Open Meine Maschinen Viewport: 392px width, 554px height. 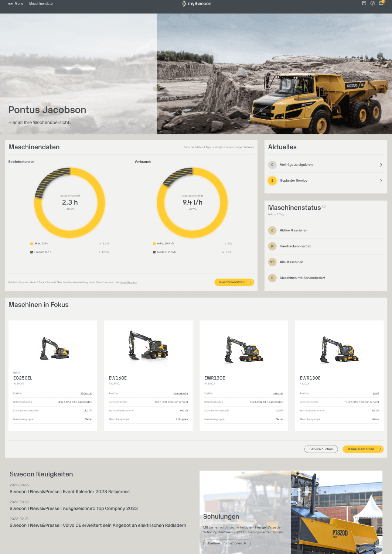tap(363, 449)
